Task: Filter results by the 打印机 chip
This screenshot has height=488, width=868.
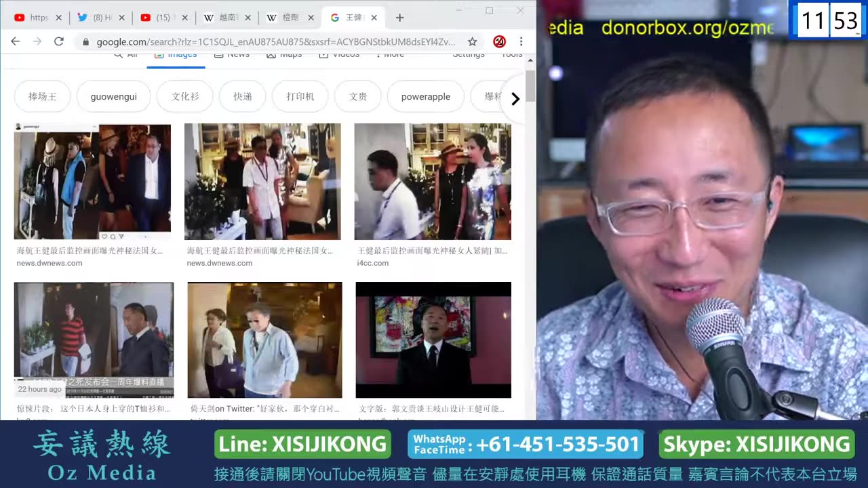Action: pyautogui.click(x=300, y=96)
